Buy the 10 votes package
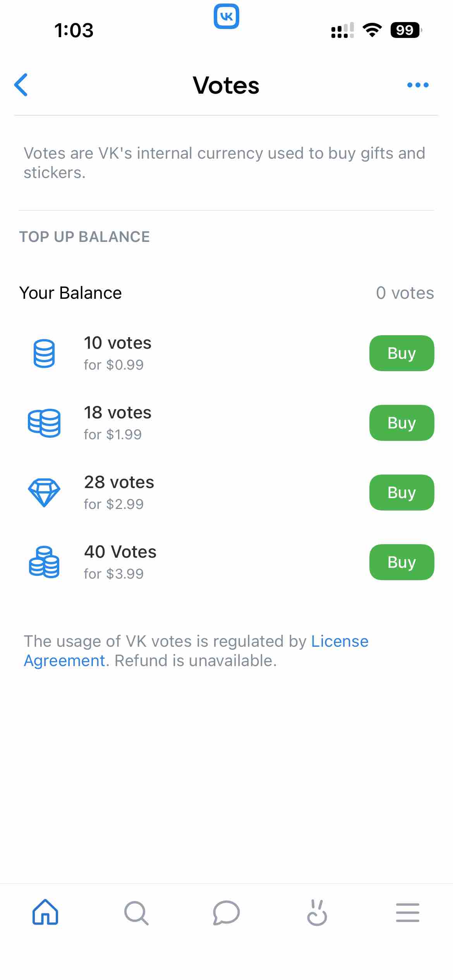The image size is (453, 980). 401,353
